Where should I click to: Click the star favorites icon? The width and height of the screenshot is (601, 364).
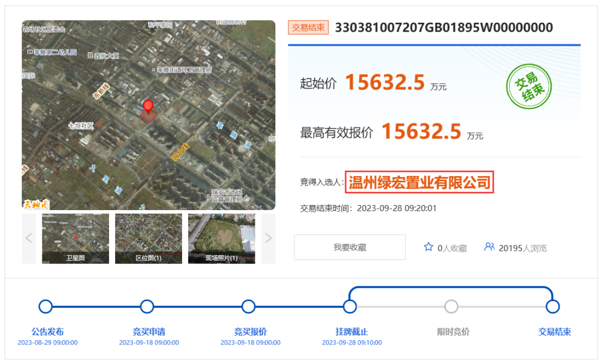pos(428,247)
